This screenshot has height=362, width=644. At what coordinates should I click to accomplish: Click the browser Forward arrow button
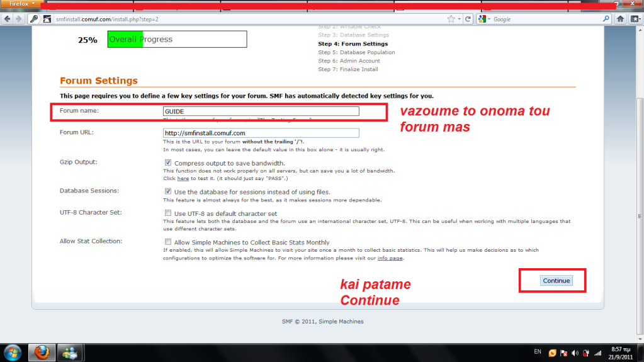pyautogui.click(x=19, y=19)
